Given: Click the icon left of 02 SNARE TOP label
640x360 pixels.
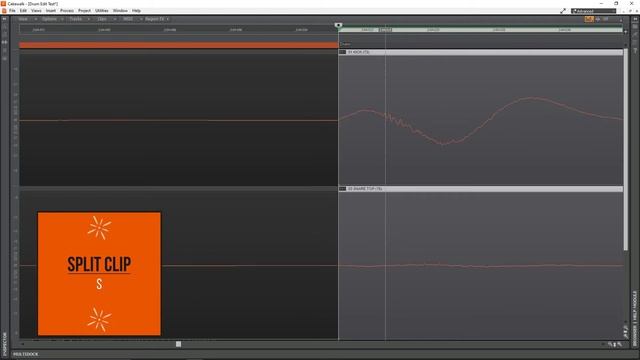Looking at the screenshot, I should pyautogui.click(x=342, y=189).
